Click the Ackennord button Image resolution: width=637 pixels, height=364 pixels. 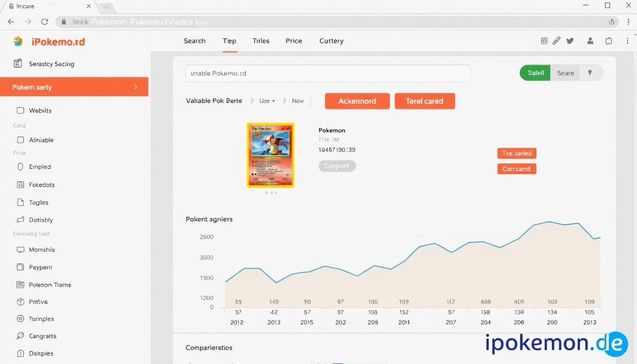click(x=357, y=101)
